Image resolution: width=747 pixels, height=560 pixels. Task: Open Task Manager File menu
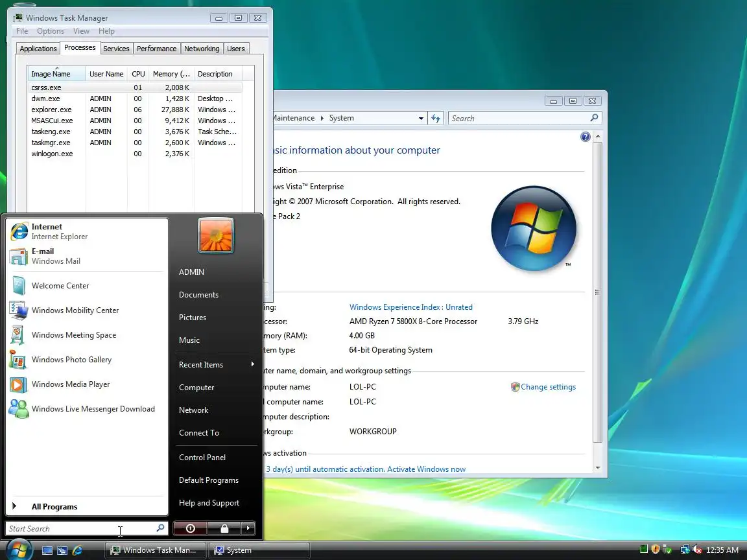pos(22,31)
